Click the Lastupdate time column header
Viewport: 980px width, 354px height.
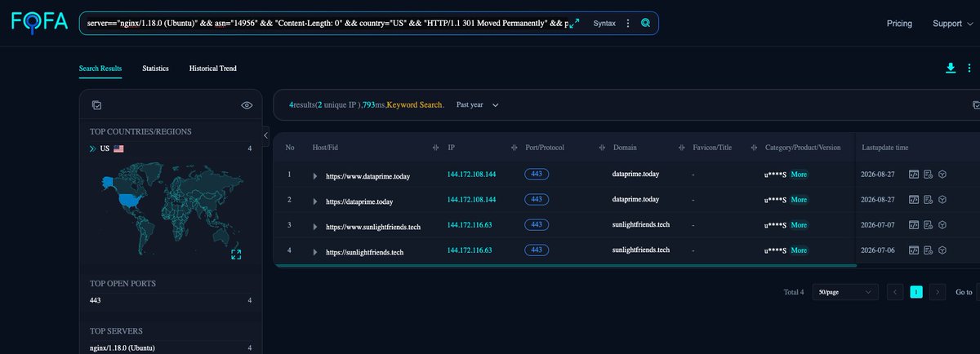click(x=885, y=148)
